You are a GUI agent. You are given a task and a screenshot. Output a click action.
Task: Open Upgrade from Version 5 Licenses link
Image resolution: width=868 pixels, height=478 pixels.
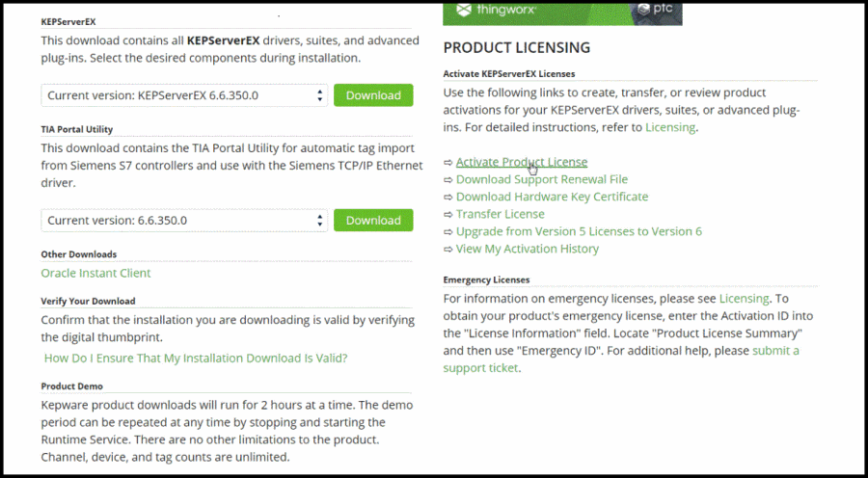coord(579,231)
